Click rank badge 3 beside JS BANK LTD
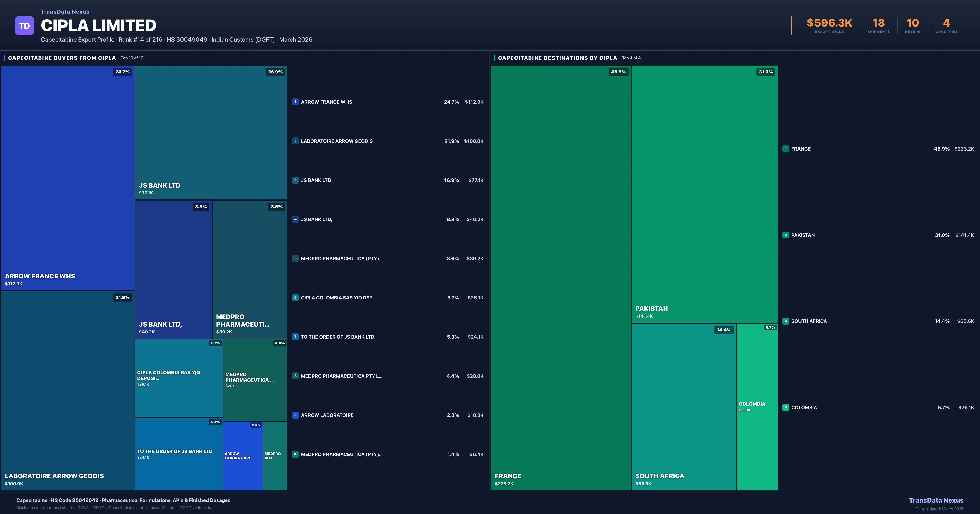The image size is (980, 514). pos(295,180)
